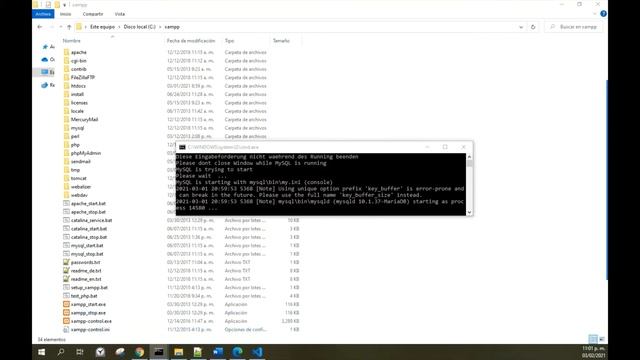The width and height of the screenshot is (640, 360).
Task: Navigate to Este equipo breadcrumb
Action: click(102, 27)
